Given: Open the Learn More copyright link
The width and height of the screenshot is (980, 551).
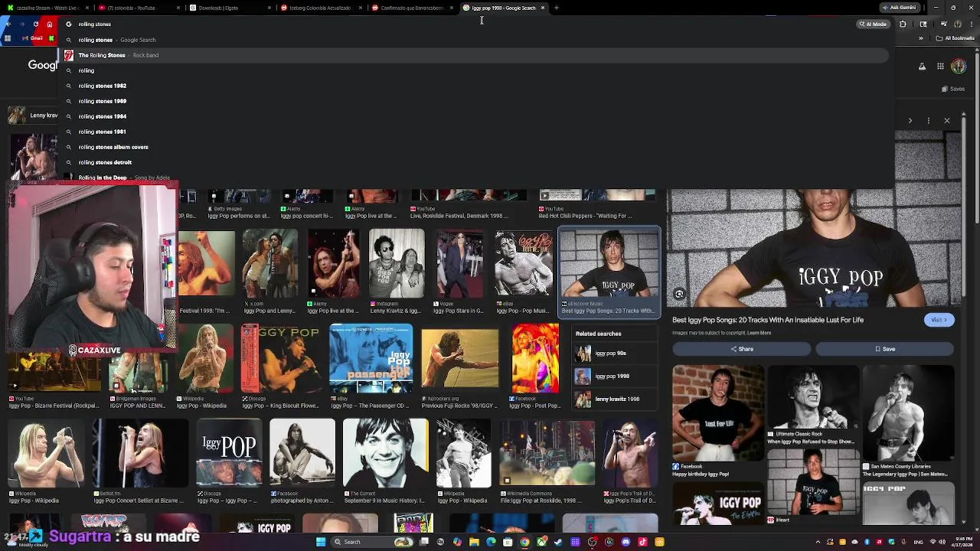Looking at the screenshot, I should [x=759, y=333].
